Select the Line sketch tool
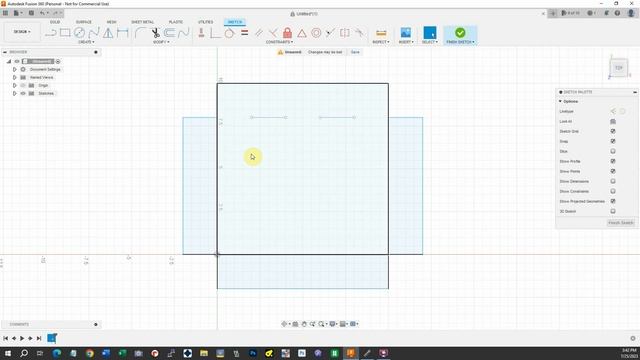Screen dimensions: 640x360 51,33
